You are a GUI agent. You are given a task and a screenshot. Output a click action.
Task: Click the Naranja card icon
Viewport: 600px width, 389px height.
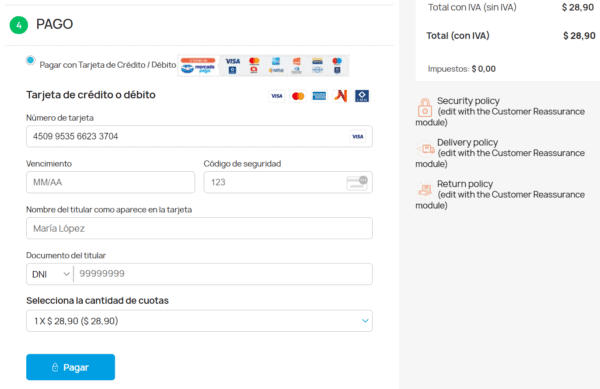click(x=341, y=96)
